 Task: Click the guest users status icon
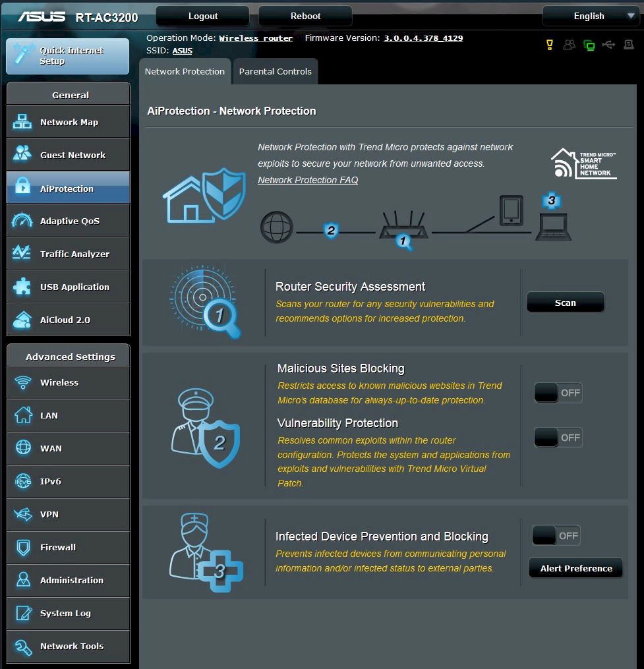click(569, 44)
